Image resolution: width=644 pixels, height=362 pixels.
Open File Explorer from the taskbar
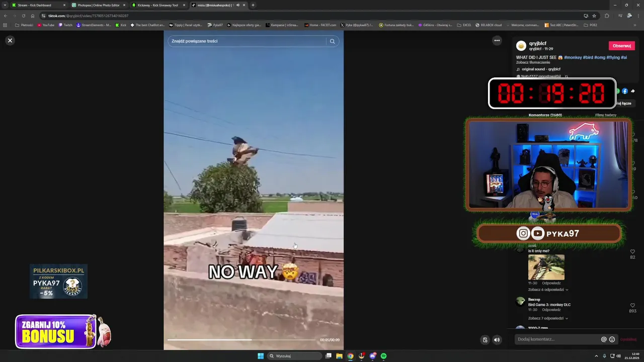(339, 356)
